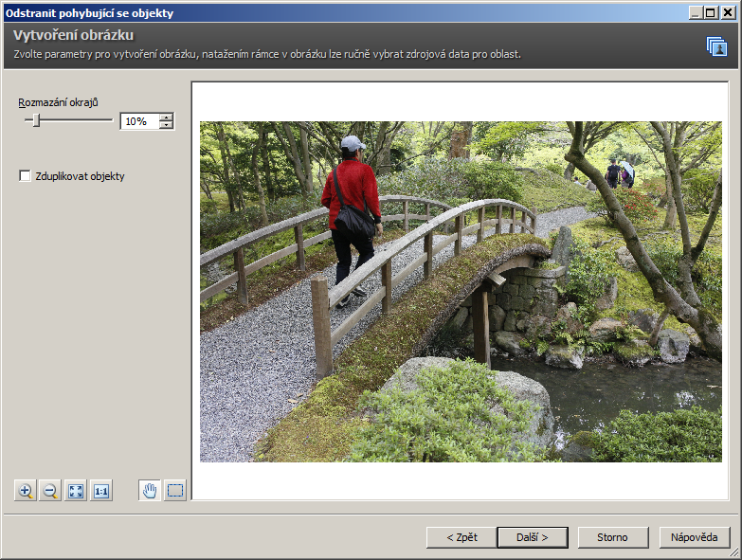Image resolution: width=742 pixels, height=560 pixels.
Task: Close the dialog with the X button
Action: pyautogui.click(x=728, y=12)
